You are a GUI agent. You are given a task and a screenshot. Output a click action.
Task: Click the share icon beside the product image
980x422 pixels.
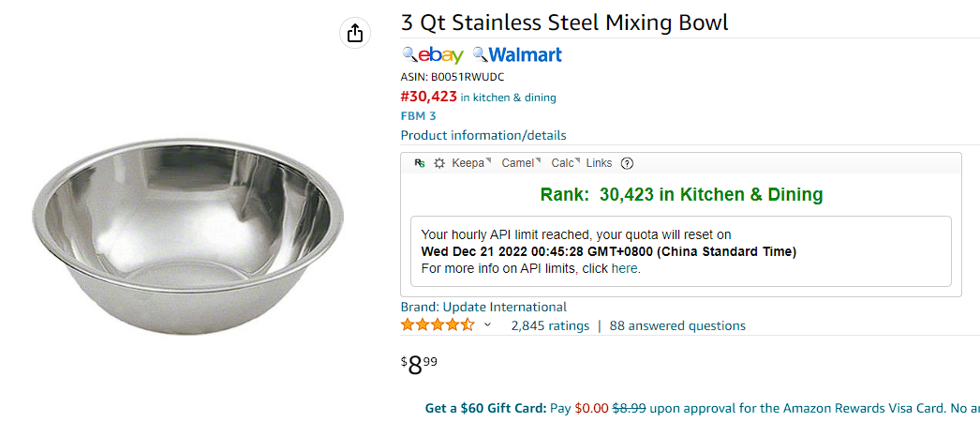354,33
